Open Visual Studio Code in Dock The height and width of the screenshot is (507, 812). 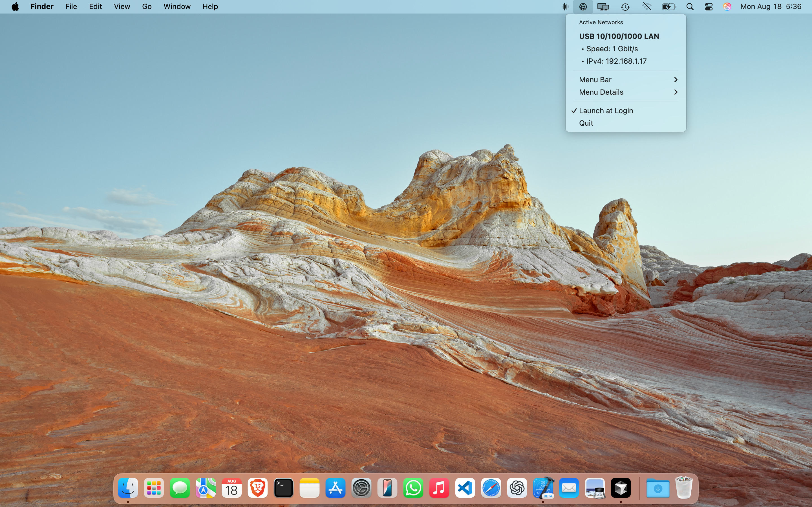[x=465, y=488]
